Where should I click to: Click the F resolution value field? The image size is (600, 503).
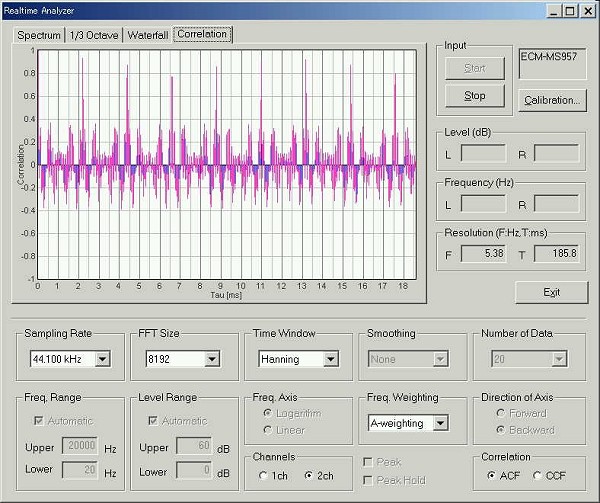[x=484, y=254]
